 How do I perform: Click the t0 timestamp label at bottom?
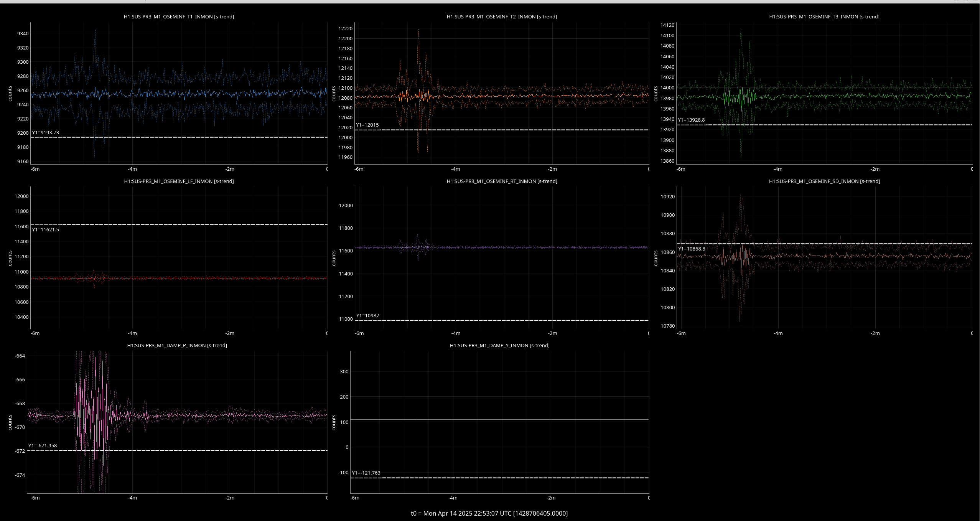tap(489, 513)
